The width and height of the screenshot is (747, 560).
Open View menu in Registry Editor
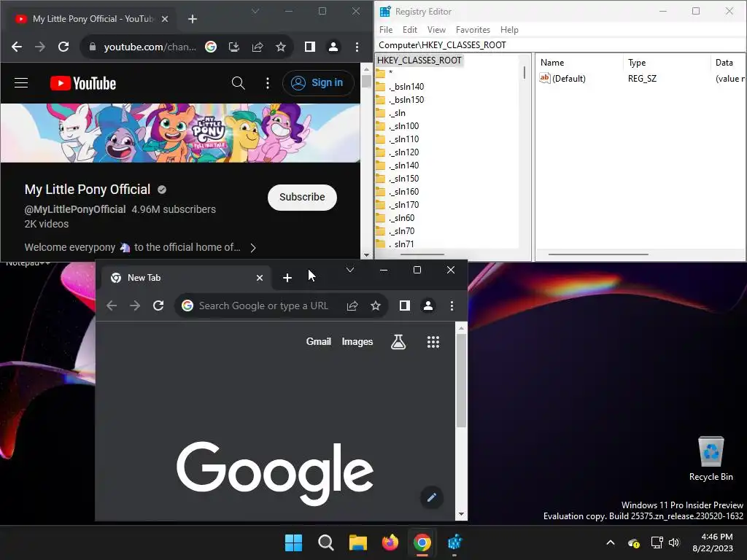436,29
